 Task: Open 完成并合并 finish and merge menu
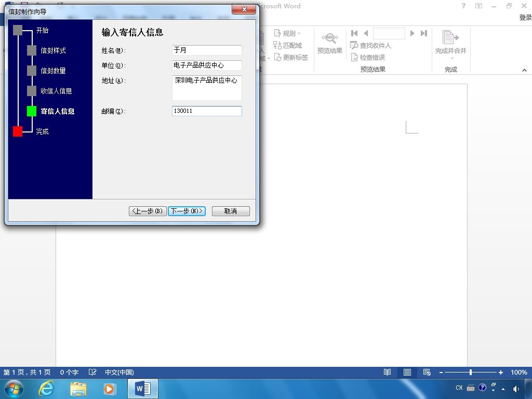[x=451, y=45]
